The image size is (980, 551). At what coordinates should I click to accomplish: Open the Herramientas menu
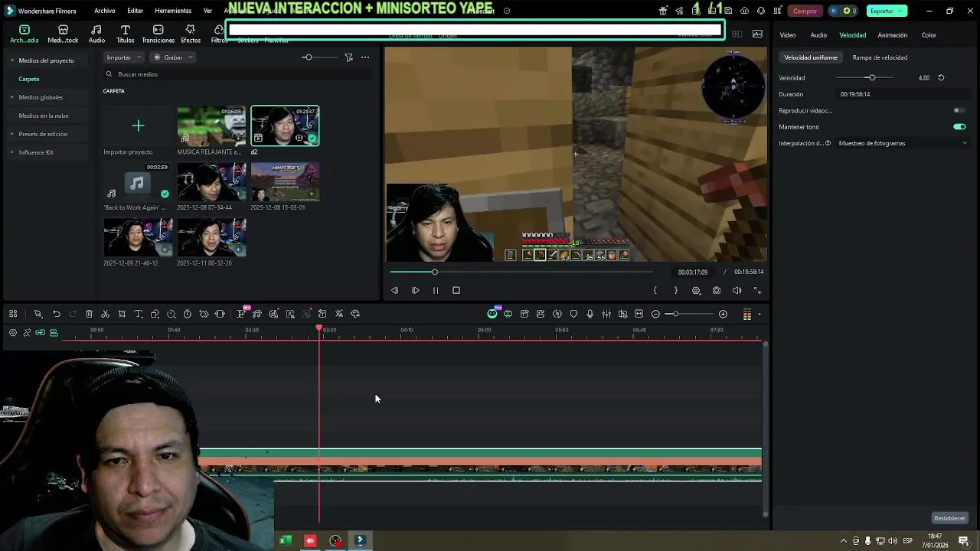[x=173, y=11]
